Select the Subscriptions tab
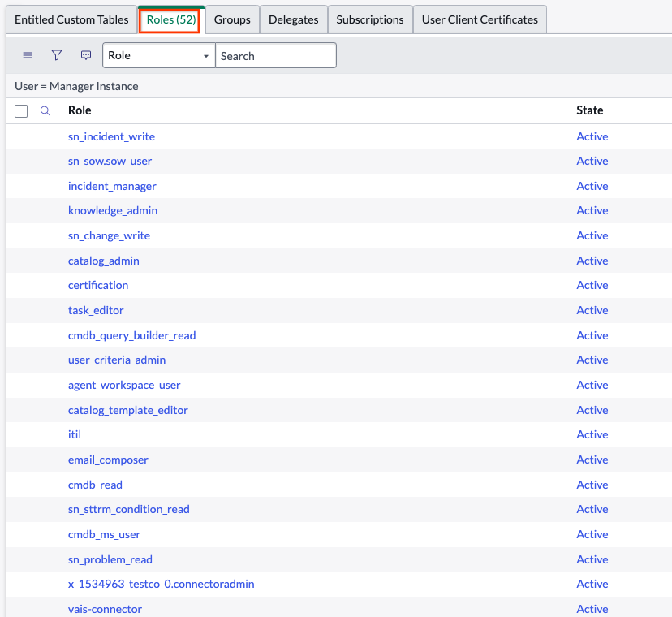Image resolution: width=672 pixels, height=617 pixels. tap(369, 19)
